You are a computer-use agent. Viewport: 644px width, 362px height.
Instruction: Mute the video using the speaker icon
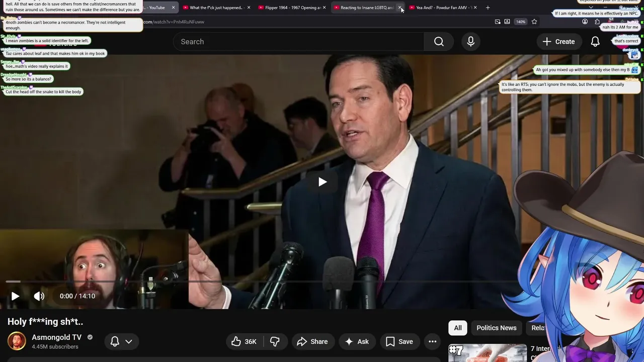pyautogui.click(x=39, y=296)
